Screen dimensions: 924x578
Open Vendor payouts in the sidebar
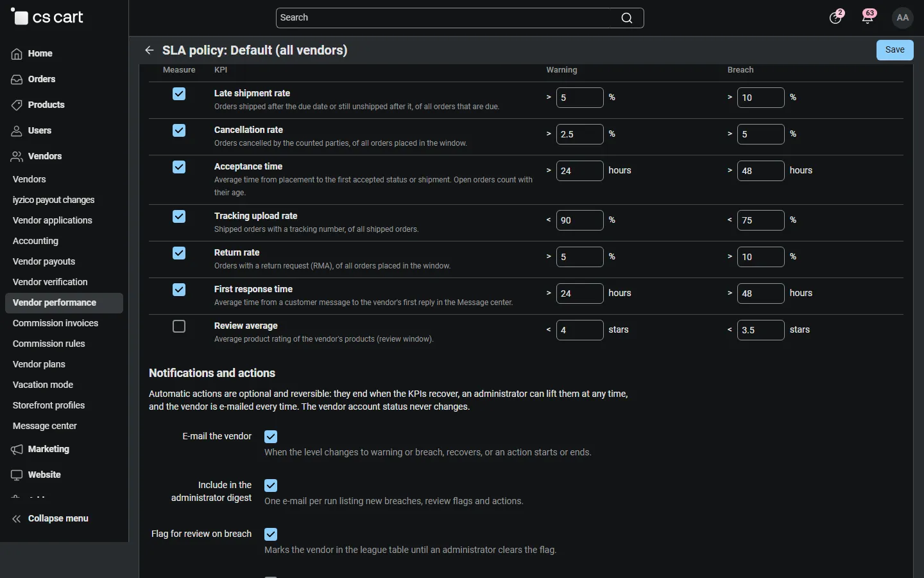click(44, 261)
